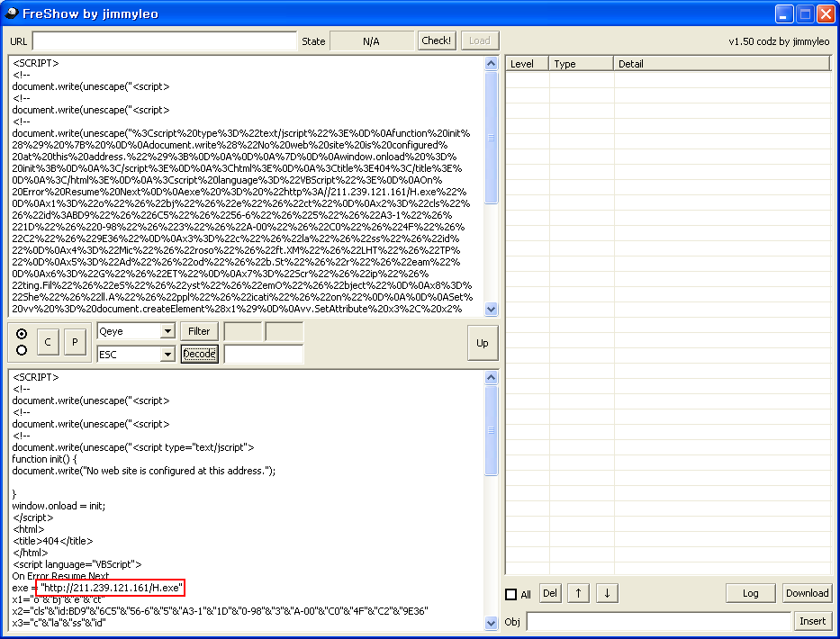Click the greyed-out Load button
The width and height of the screenshot is (840, 639).
(x=480, y=40)
